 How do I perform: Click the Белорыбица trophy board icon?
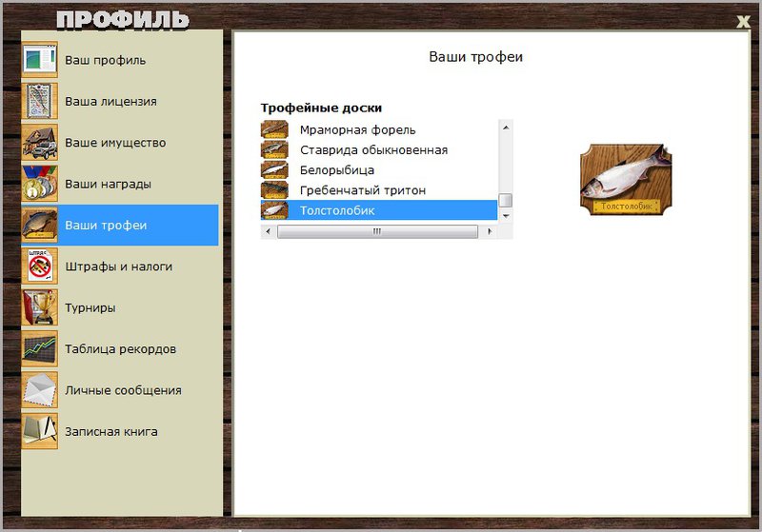click(274, 170)
